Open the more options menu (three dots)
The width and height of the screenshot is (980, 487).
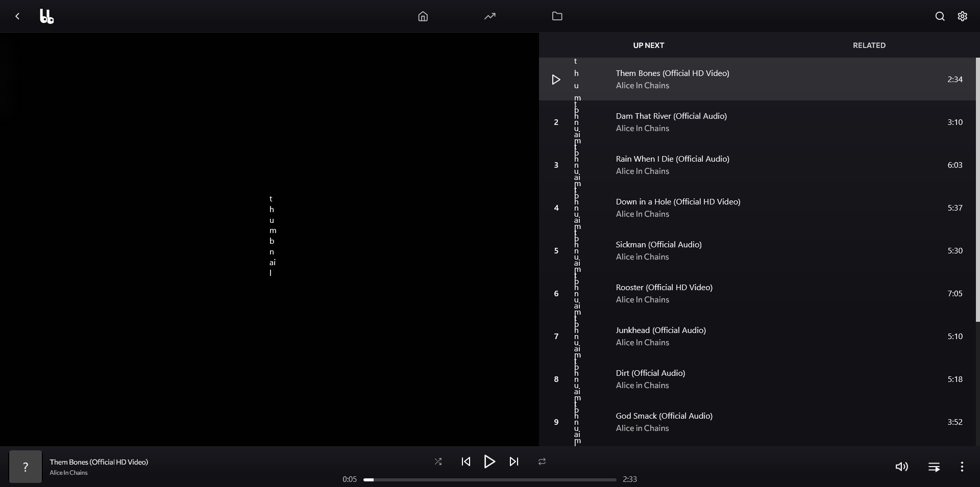(962, 467)
